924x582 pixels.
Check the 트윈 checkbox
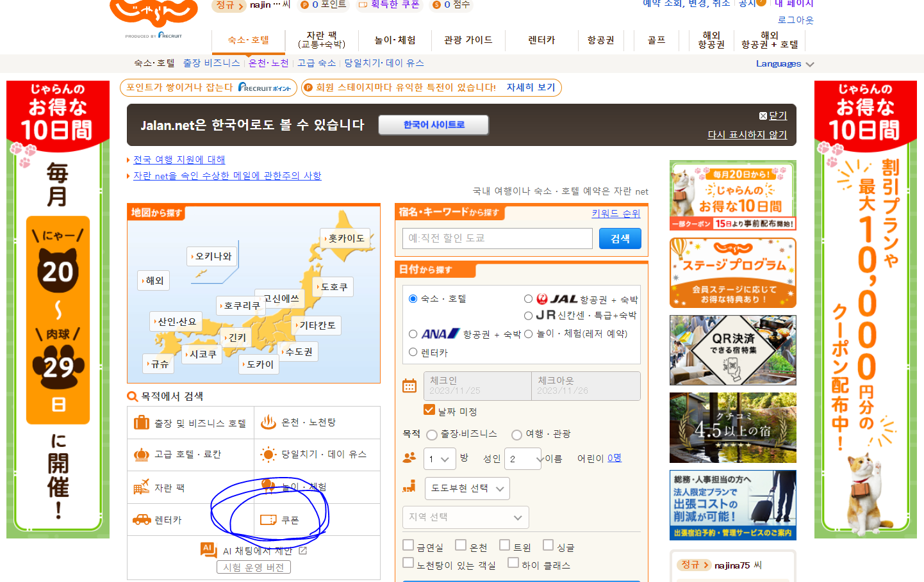tap(505, 545)
